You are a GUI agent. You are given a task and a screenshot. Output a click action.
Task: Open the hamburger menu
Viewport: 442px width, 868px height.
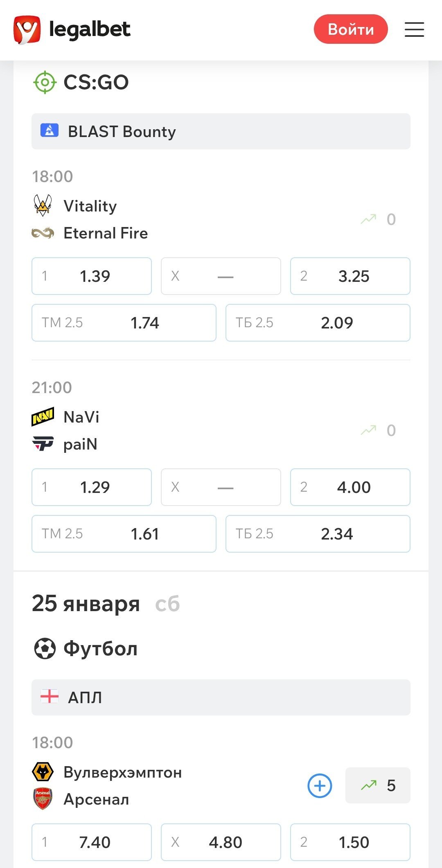coord(414,30)
